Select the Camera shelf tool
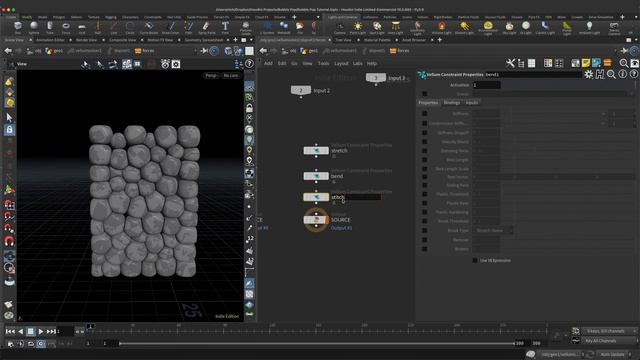The width and height of the screenshot is (640, 360). click(x=340, y=28)
